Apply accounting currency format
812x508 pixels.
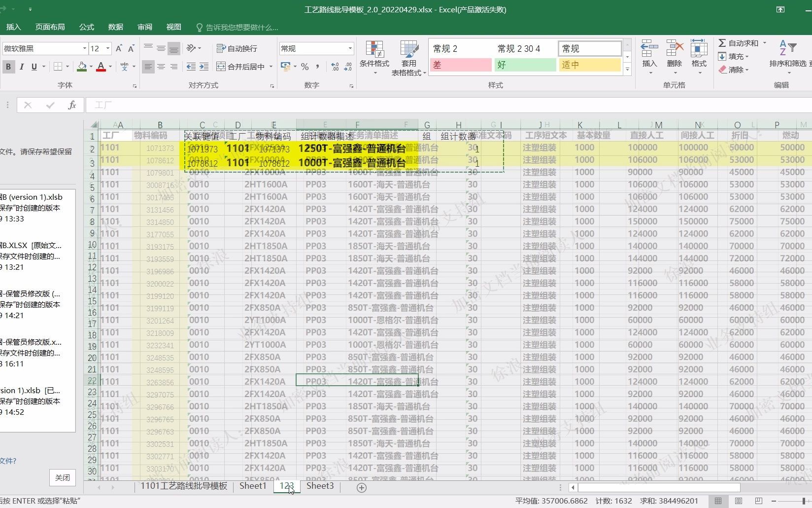point(285,67)
